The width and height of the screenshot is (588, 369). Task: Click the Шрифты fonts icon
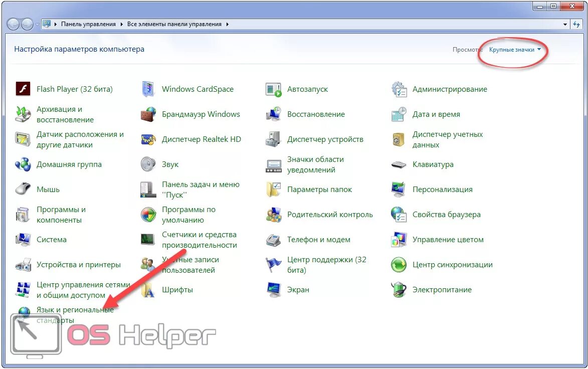148,290
